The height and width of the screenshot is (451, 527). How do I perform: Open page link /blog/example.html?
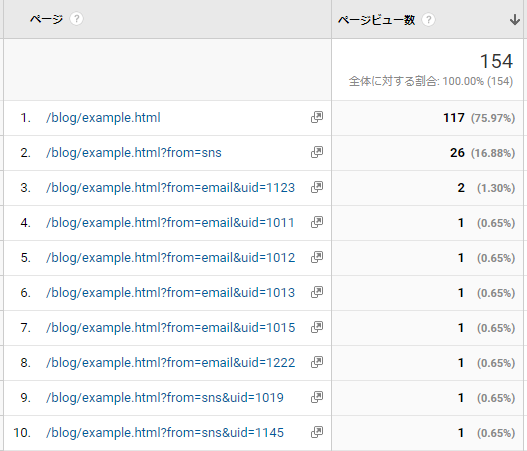(x=103, y=118)
